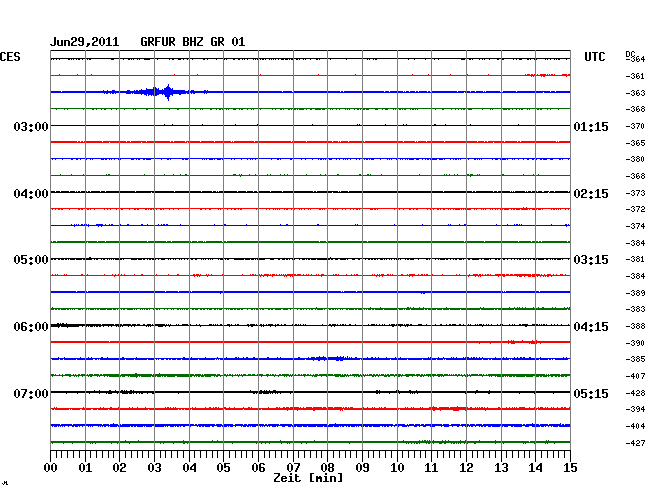Click the 04:15 UTC time label
Viewport: 650px width, 494px height.
[x=591, y=327]
